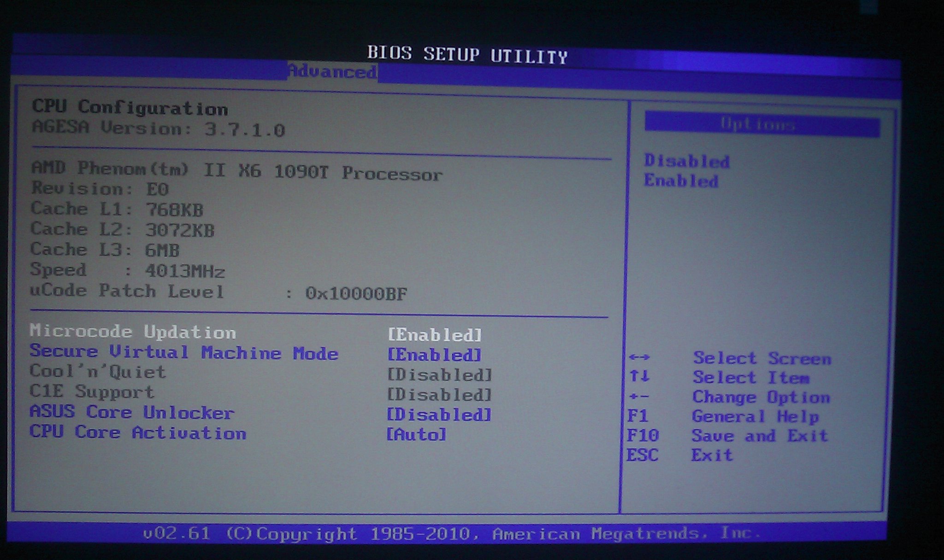Click the CPU Configuration heading
This screenshot has width=944, height=560.
[x=130, y=108]
